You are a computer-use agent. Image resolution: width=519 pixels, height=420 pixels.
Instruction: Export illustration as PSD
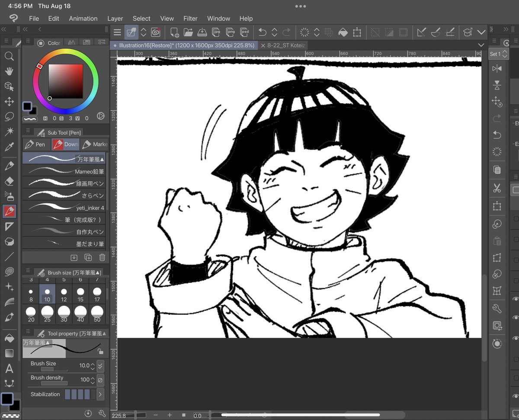click(x=245, y=32)
